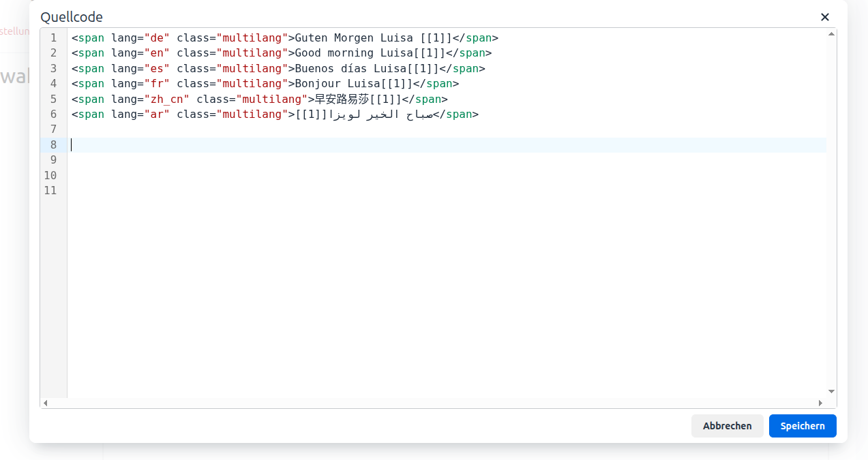
Task: Click the vertical scrollbar down arrow
Action: pos(830,392)
